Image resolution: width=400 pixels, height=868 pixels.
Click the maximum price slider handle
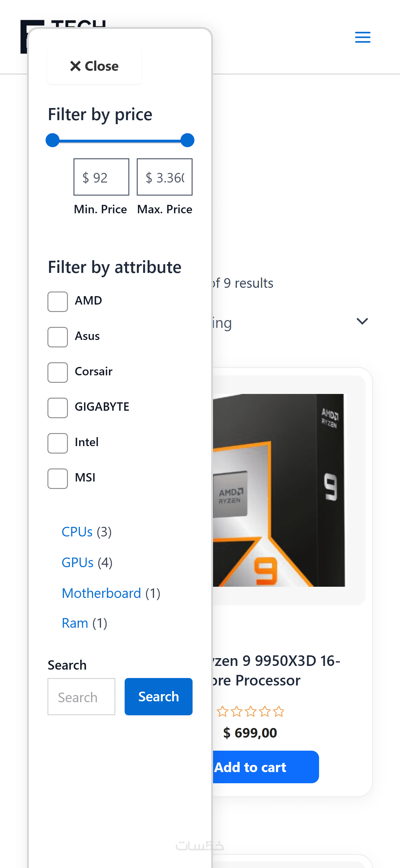[x=187, y=140]
